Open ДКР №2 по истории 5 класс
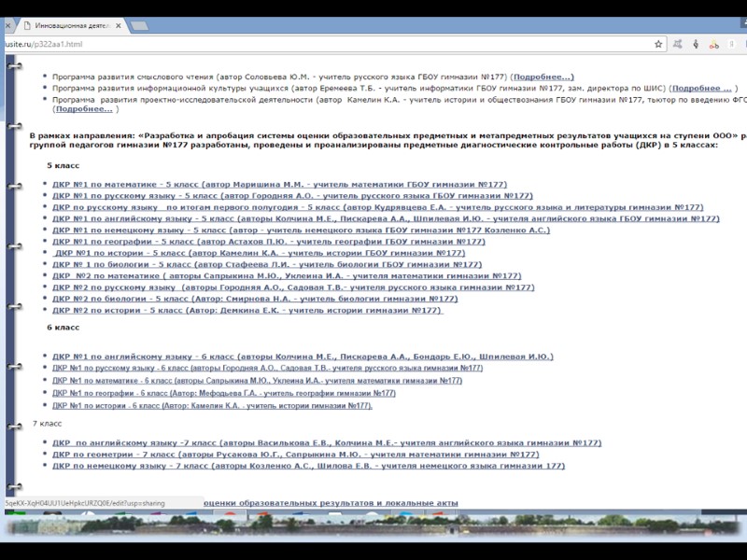This screenshot has height=560, width=747. tap(247, 310)
